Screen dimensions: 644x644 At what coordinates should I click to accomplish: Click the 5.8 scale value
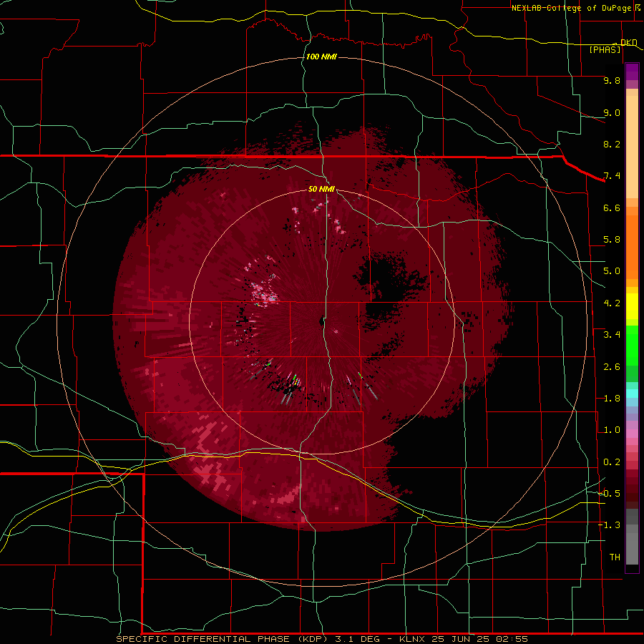coord(612,240)
